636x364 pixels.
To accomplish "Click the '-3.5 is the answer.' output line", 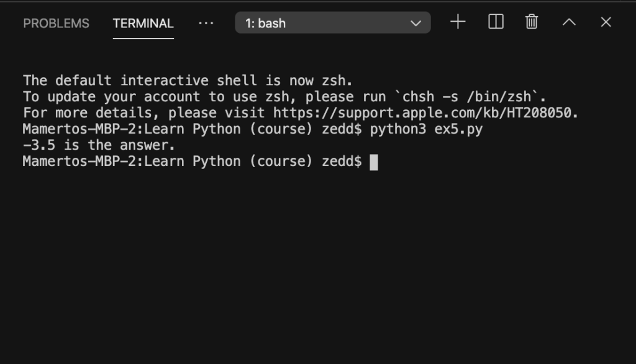I will pyautogui.click(x=99, y=145).
